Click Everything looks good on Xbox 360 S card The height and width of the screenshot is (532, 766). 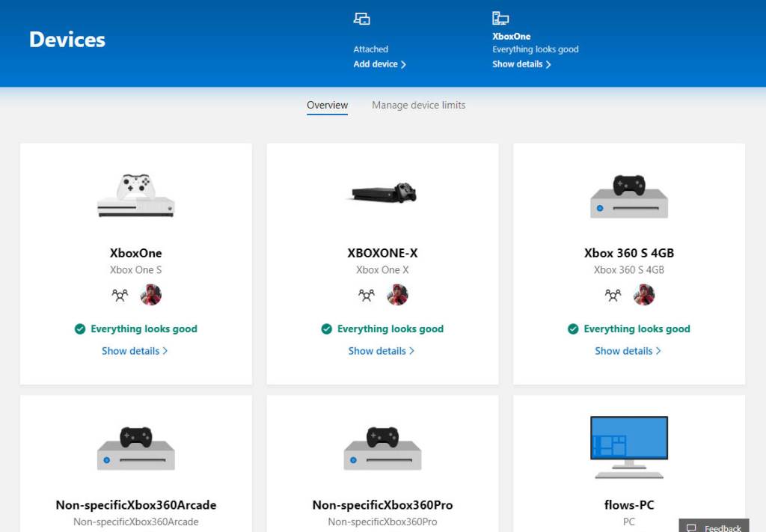pyautogui.click(x=637, y=328)
